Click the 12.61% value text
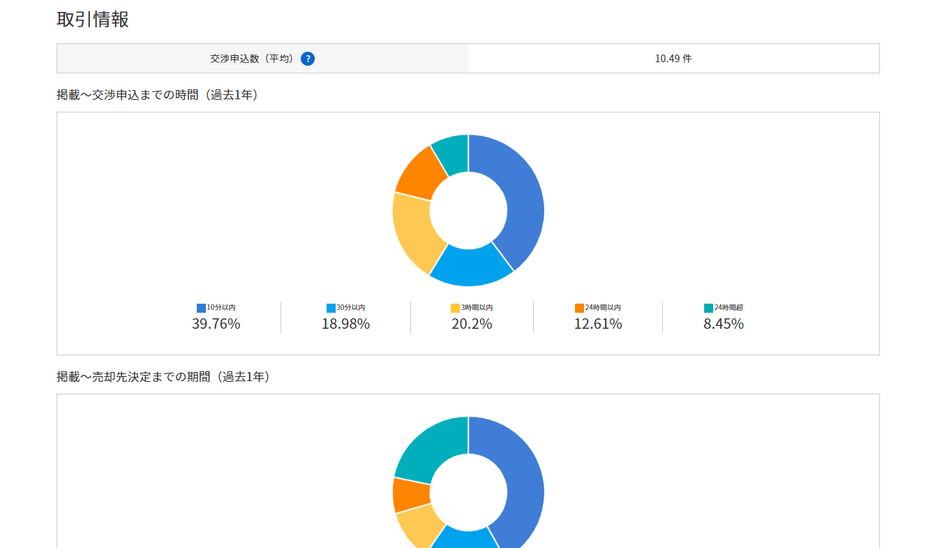Image resolution: width=940 pixels, height=548 pixels. click(x=598, y=324)
